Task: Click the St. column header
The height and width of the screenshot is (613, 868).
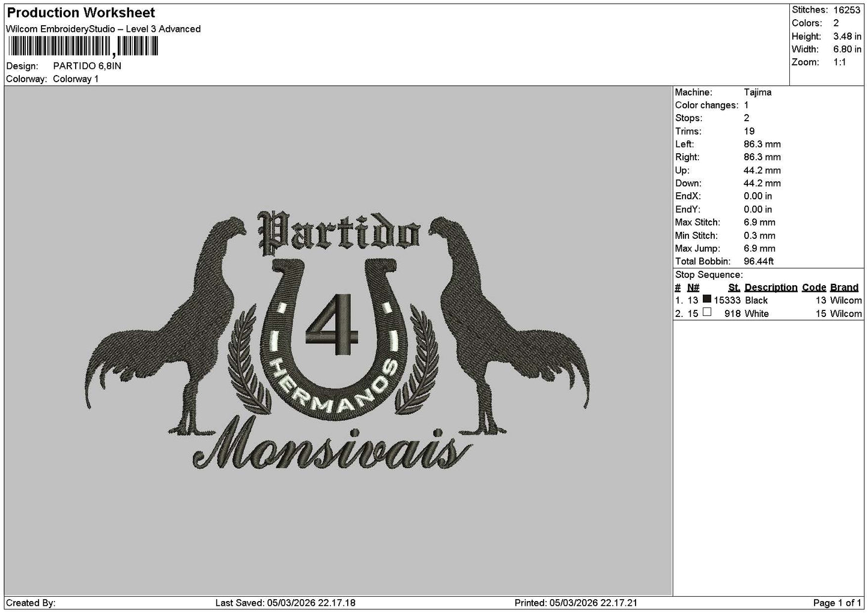Action: (x=734, y=288)
